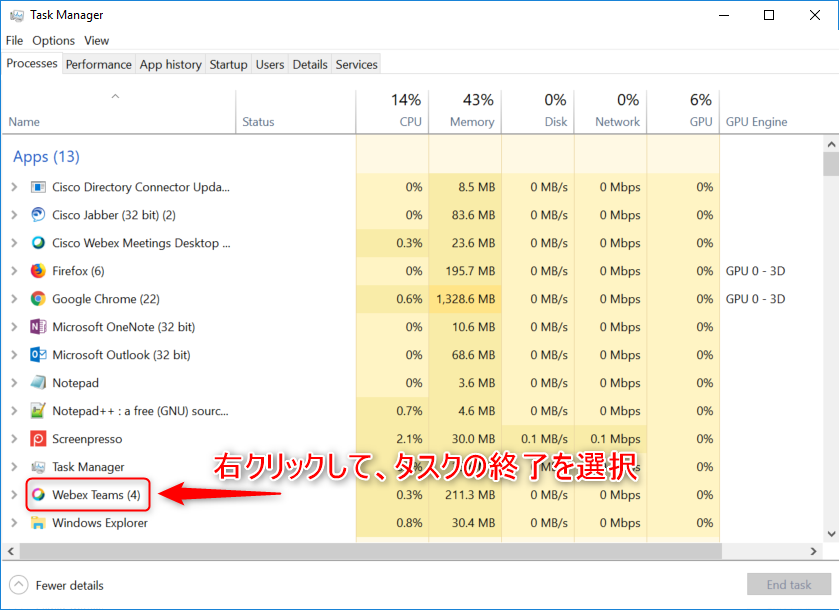Viewport: 839px width, 610px height.
Task: Click the Screenpresso icon
Action: click(38, 439)
